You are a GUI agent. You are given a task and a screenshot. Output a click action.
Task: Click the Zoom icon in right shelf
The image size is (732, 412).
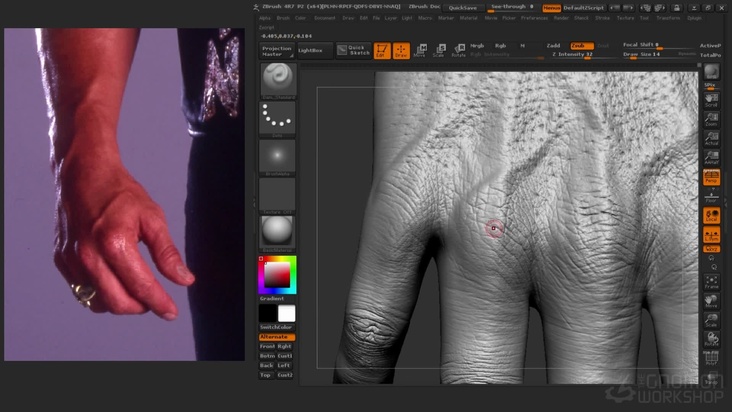[711, 119]
